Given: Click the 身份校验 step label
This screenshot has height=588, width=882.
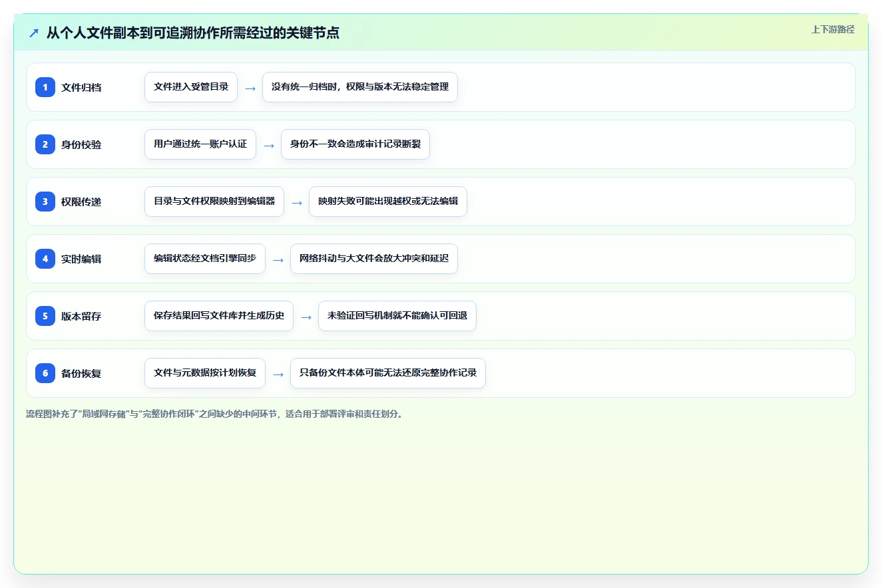Looking at the screenshot, I should tap(81, 144).
